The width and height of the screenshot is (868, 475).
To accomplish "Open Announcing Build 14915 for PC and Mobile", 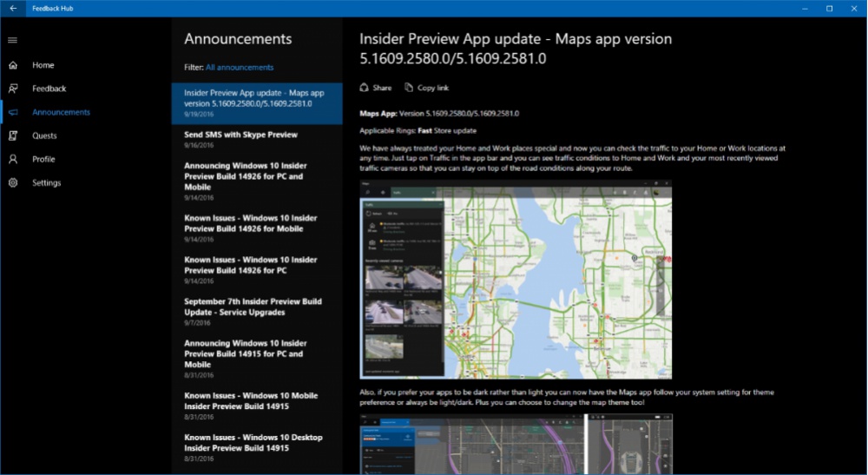I will [257, 359].
